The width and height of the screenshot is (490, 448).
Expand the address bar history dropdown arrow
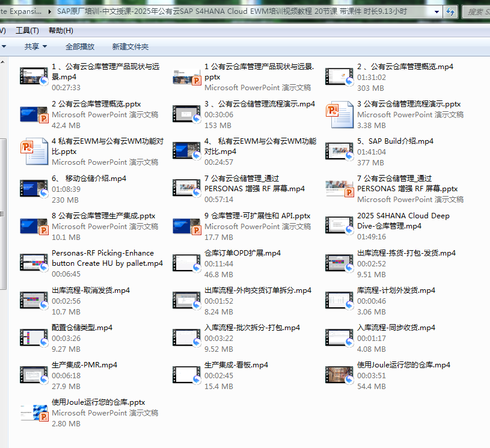pyautogui.click(x=435, y=11)
